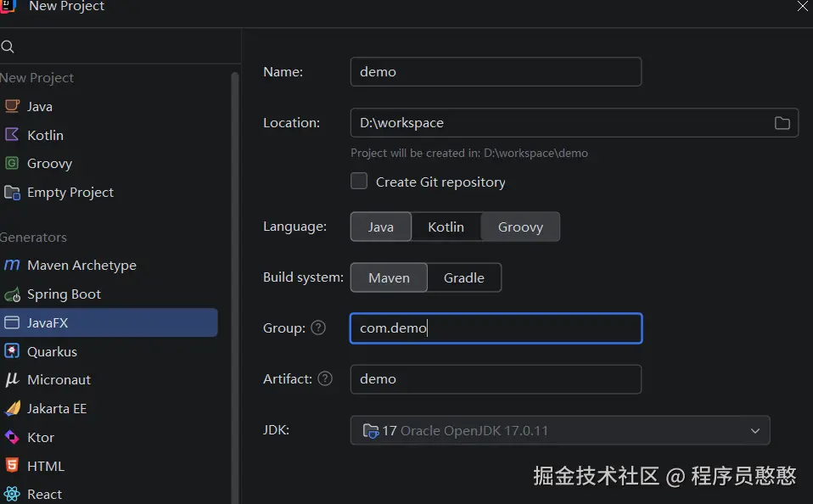Click the 'Language:' label

click(x=294, y=227)
